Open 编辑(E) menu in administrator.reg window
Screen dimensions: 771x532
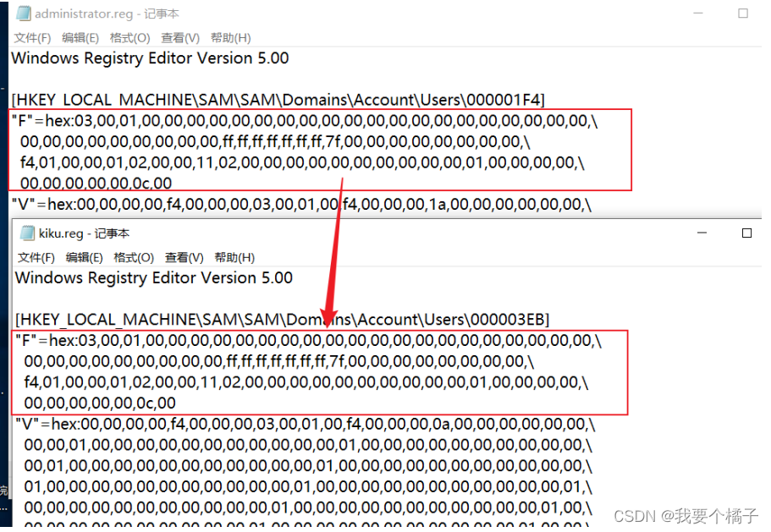tap(80, 38)
